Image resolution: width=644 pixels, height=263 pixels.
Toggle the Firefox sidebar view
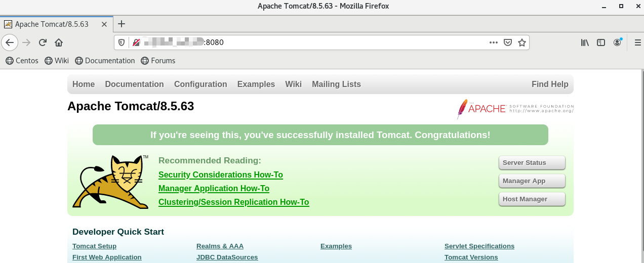[601, 42]
